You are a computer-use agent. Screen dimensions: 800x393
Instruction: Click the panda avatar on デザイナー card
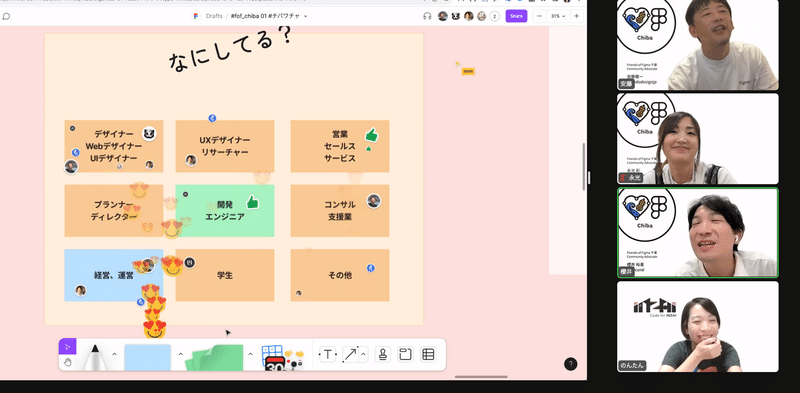(149, 134)
